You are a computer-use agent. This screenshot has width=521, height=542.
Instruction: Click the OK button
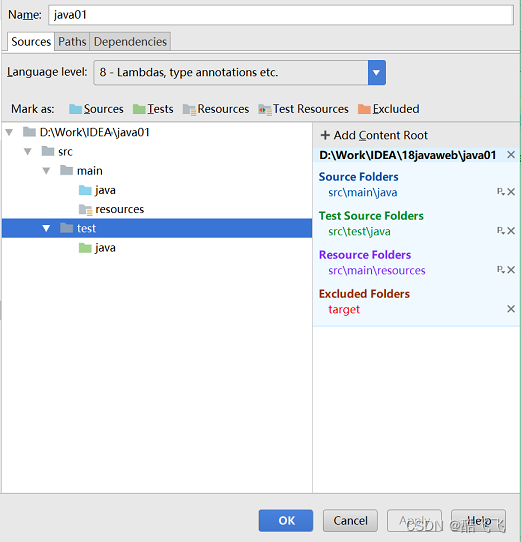point(286,521)
